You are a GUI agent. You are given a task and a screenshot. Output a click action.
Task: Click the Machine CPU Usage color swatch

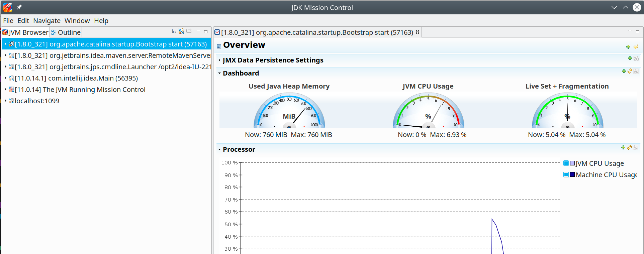[572, 175]
